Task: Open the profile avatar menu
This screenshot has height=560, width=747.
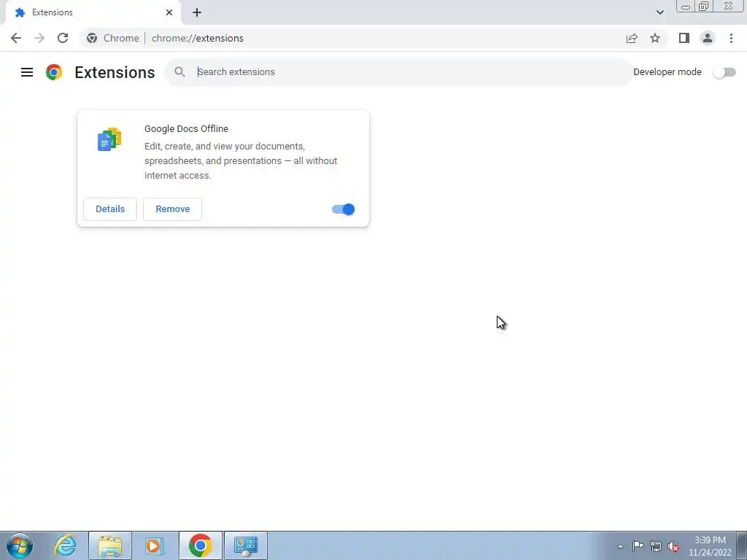Action: coord(708,38)
